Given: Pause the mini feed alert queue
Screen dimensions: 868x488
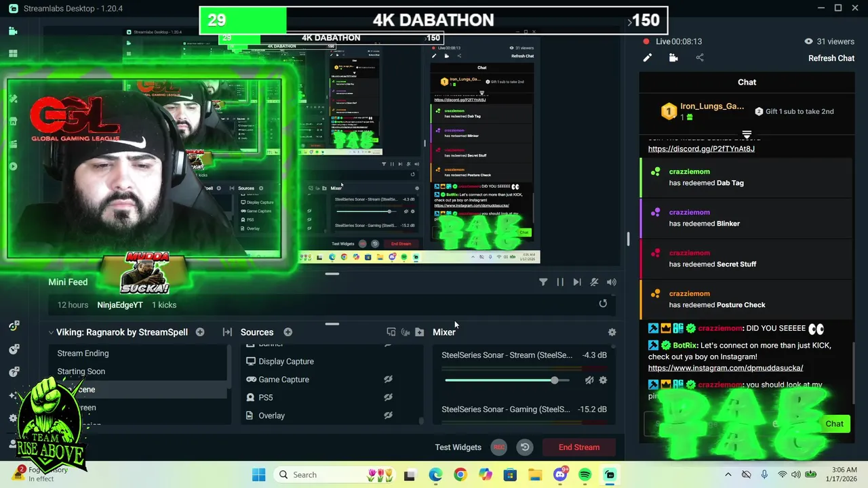Looking at the screenshot, I should point(560,282).
